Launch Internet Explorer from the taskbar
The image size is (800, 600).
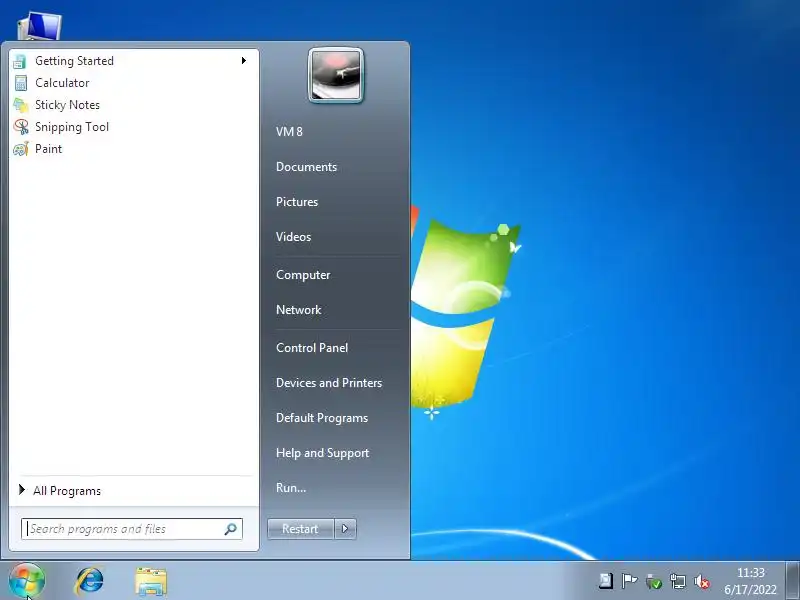click(89, 581)
